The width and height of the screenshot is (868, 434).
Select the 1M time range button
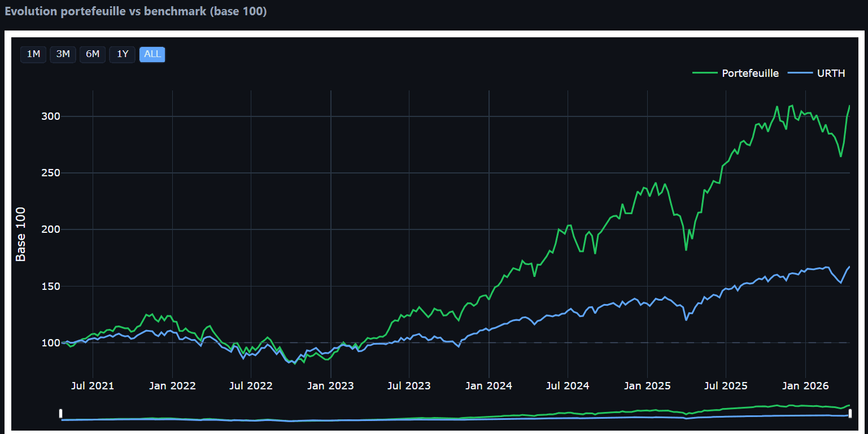point(33,54)
